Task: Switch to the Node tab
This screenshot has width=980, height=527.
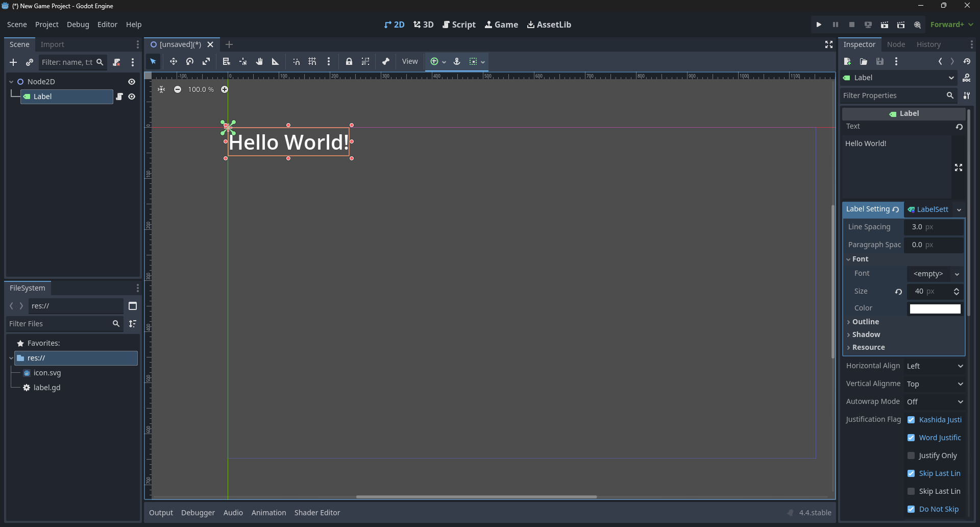Action: (x=896, y=44)
